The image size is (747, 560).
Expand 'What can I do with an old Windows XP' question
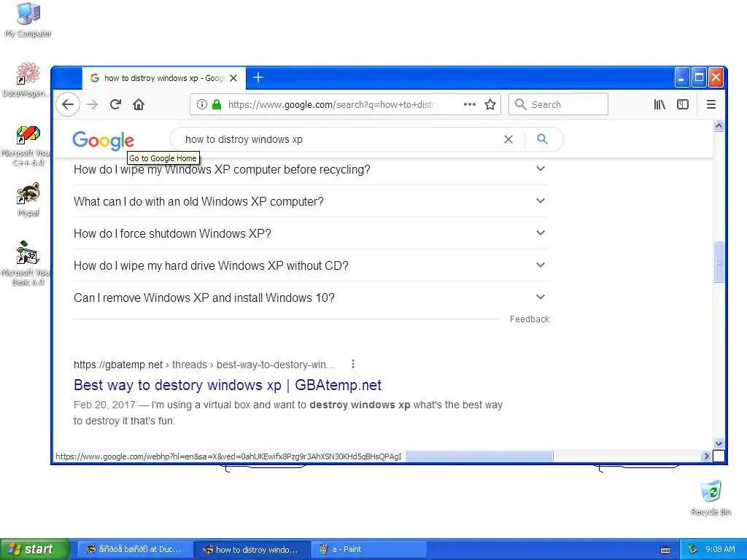pyautogui.click(x=311, y=201)
